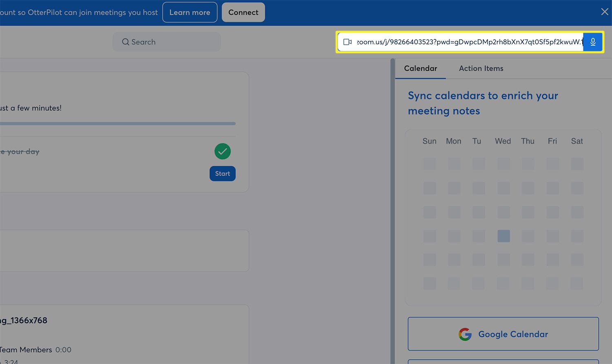Screen dimensions: 612x364
Task: Click the video camera icon in meeting URL field
Action: click(x=347, y=42)
